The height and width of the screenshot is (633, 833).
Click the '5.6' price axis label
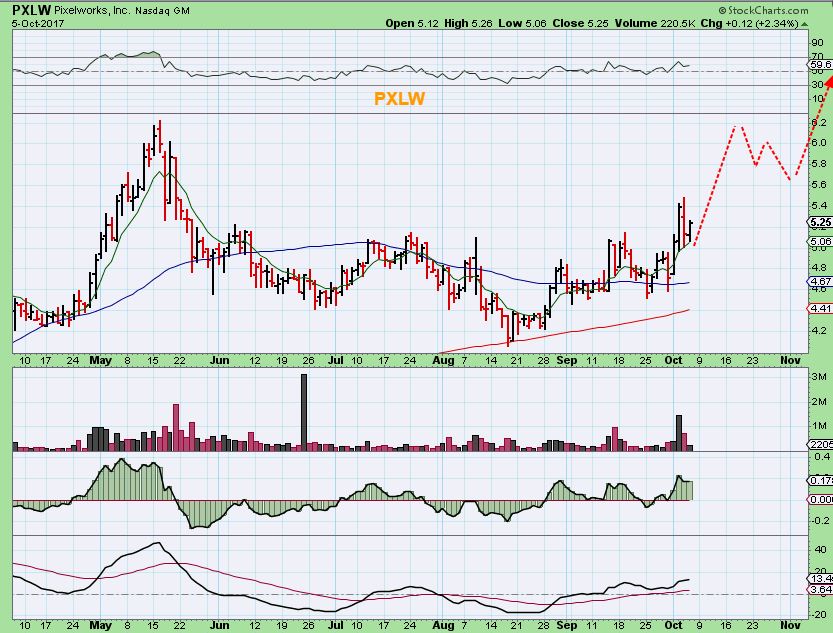(819, 184)
